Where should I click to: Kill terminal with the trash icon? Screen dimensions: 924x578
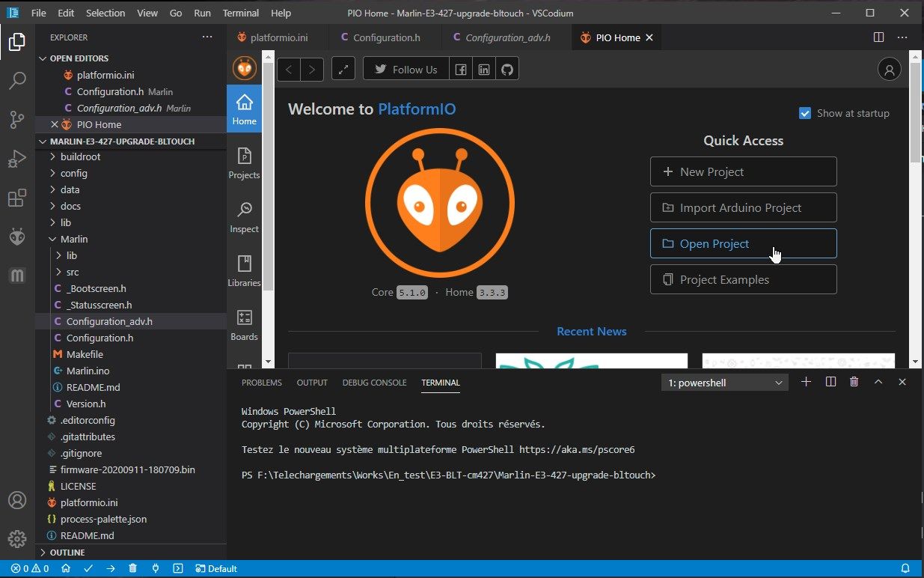point(854,382)
